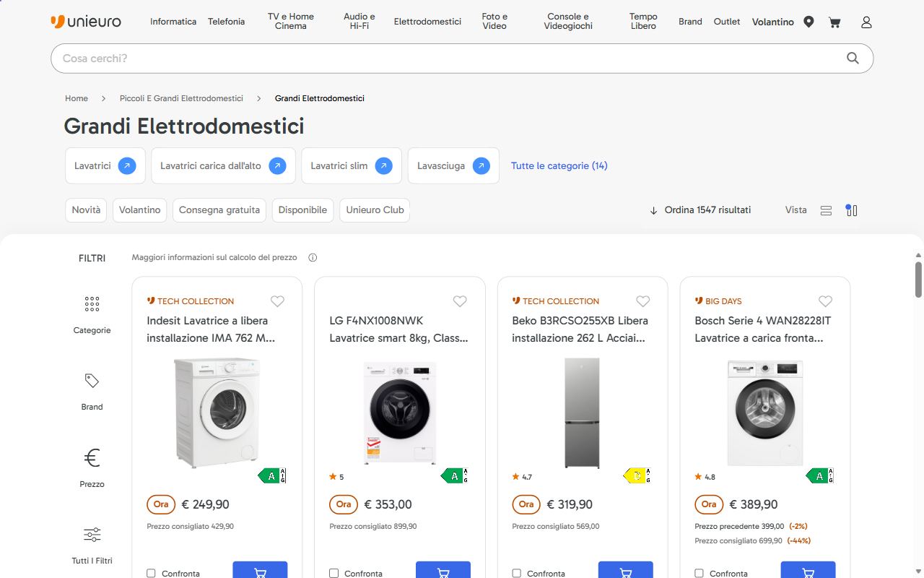The height and width of the screenshot is (578, 924).
Task: Add Beko B3RCSO255XB to wishlist heart
Action: pyautogui.click(x=642, y=301)
